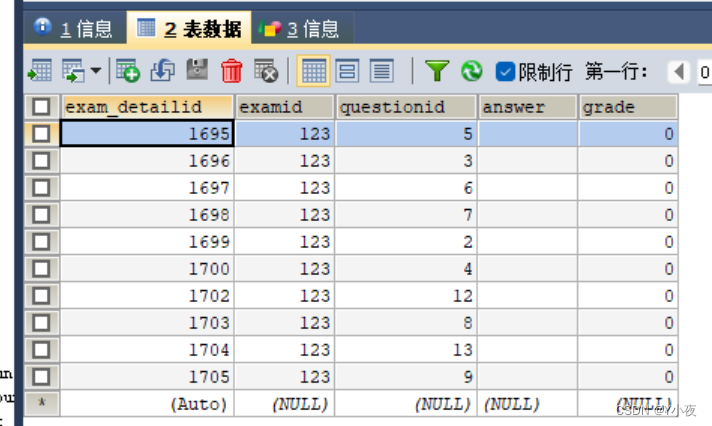Check the row checkbox for 1700

(x=41, y=269)
